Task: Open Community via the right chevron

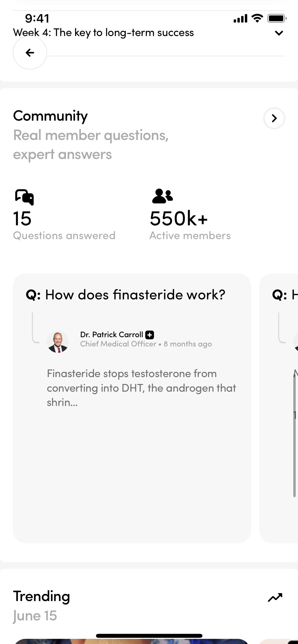Action: point(274,118)
